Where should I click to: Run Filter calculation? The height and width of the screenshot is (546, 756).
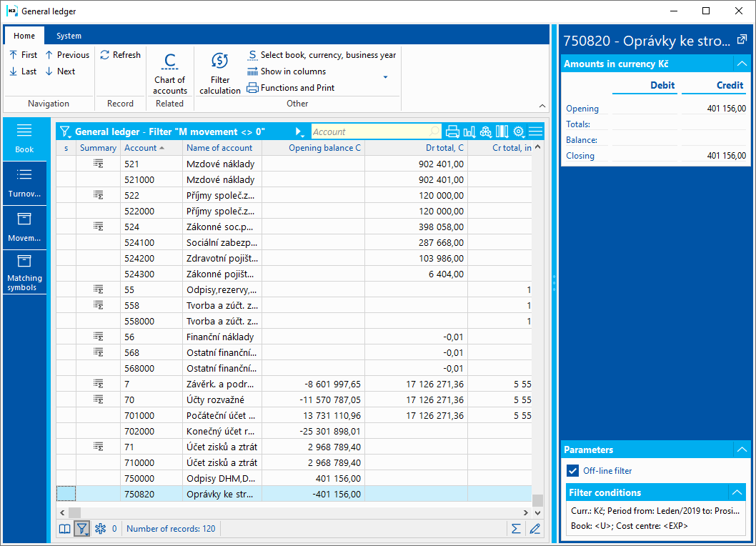click(220, 74)
